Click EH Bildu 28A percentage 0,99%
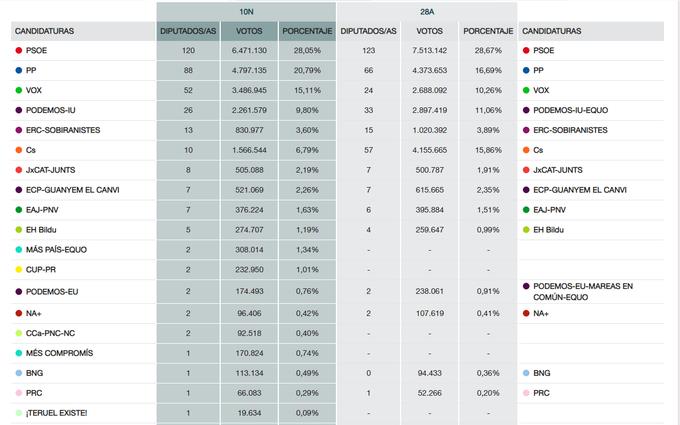Viewport: 680px width, 425px height. [x=488, y=230]
